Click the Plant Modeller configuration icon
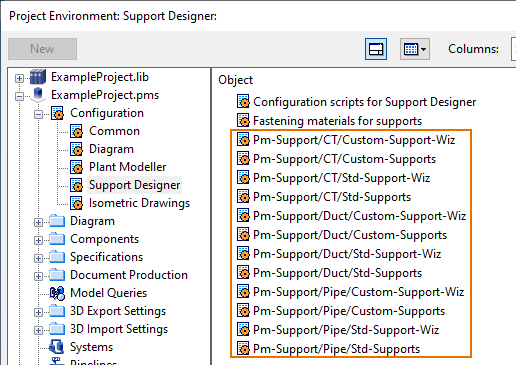Image resolution: width=516 pixels, height=365 pixels. click(x=76, y=167)
